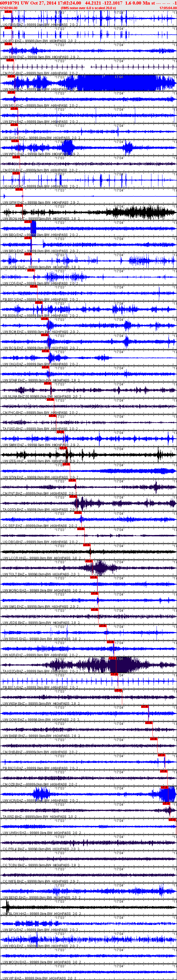Image resolution: width=177 pixels, height=980 pixels.
Task: Select the UW CDF EHZ station label
Action: tap(41, 283)
